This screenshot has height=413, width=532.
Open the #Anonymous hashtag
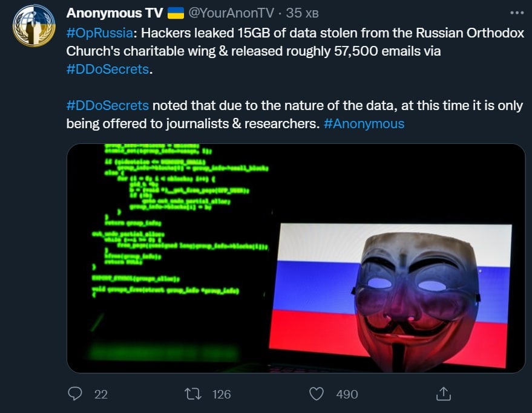(x=364, y=123)
